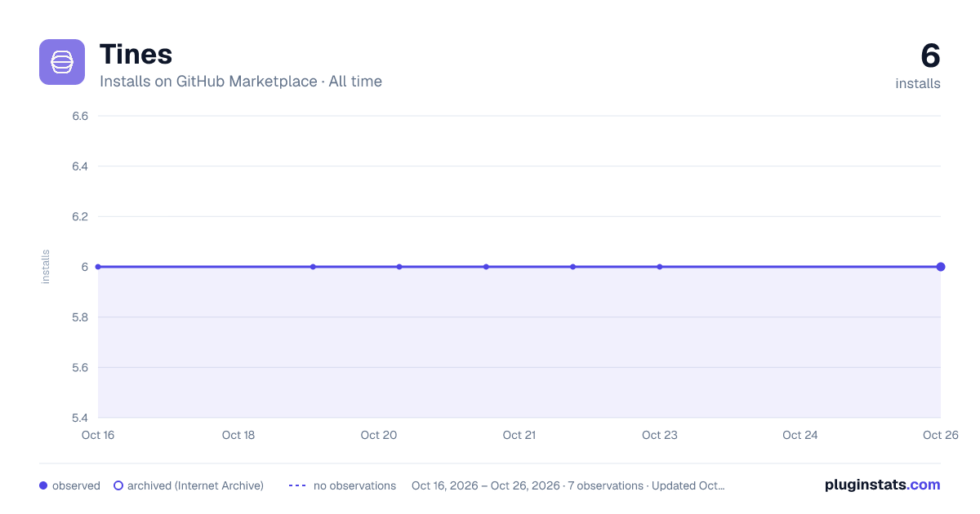Click the 'Oct 26' x-axis label
980x514 pixels.
tap(939, 435)
